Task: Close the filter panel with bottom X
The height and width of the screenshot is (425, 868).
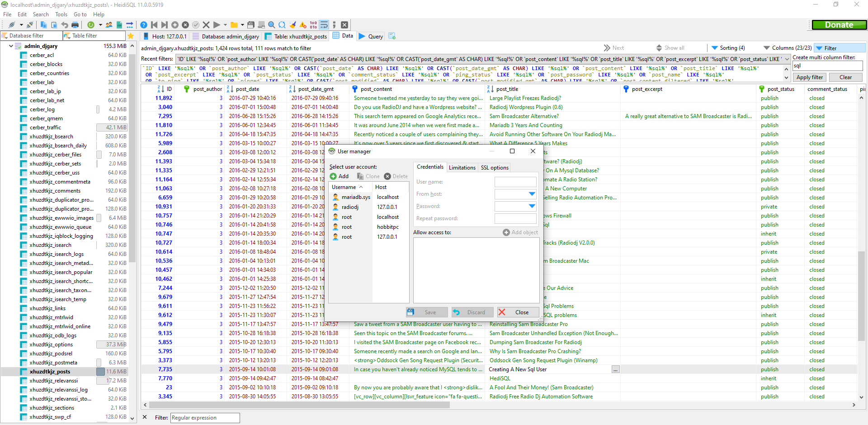Action: tap(145, 417)
